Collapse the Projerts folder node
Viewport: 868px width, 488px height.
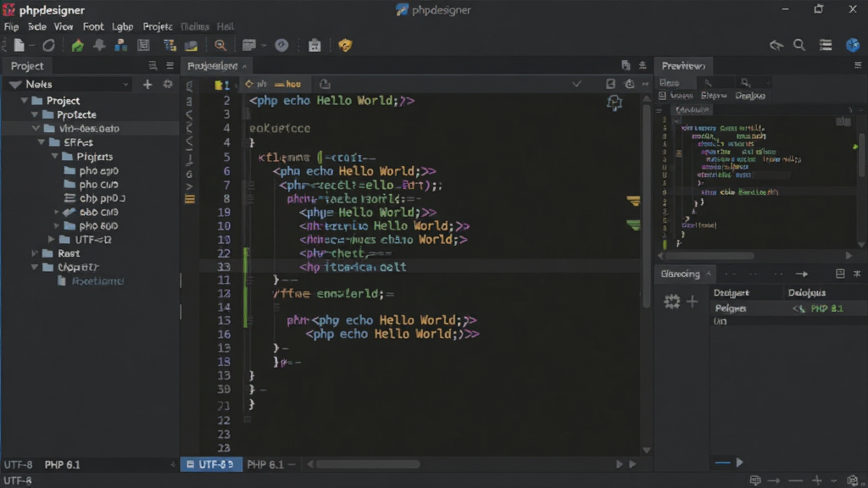click(x=55, y=157)
